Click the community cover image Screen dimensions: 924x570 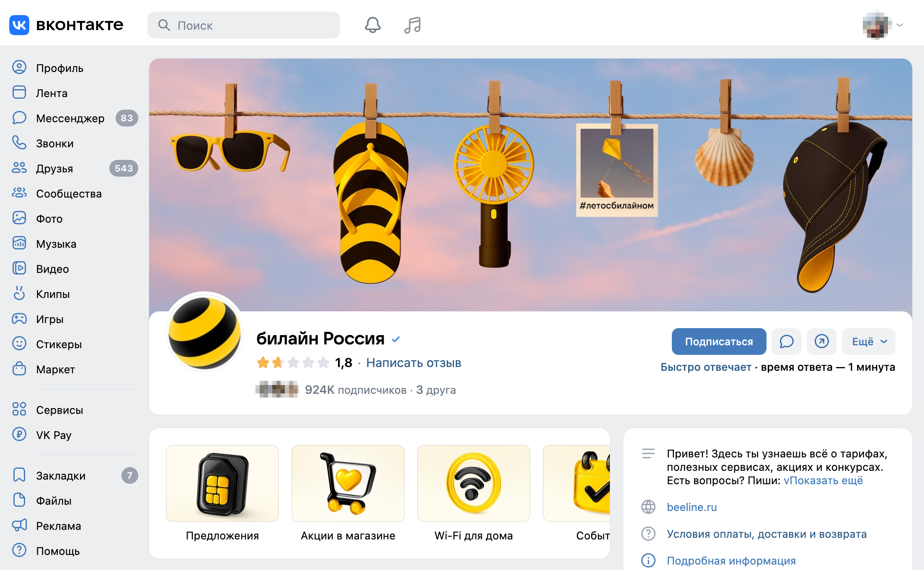[531, 185]
